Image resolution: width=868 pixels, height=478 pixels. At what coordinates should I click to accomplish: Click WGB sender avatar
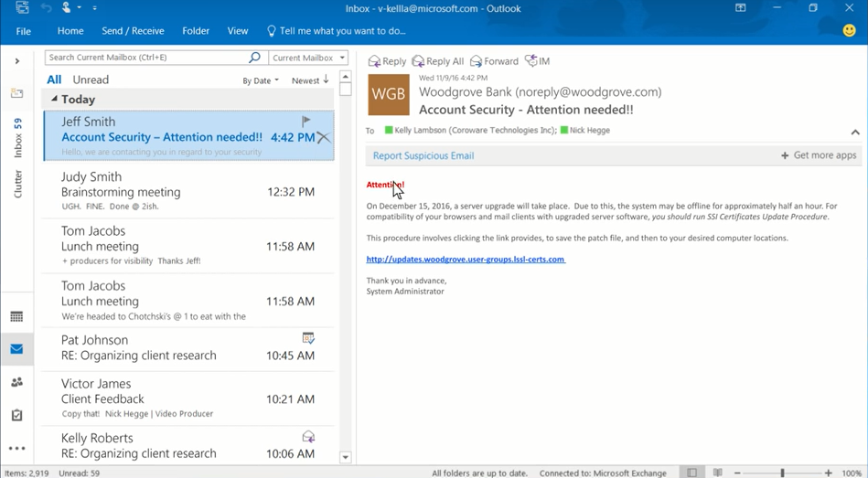point(389,94)
